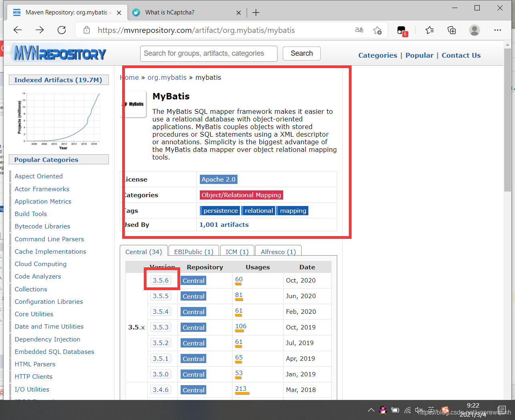This screenshot has width=515, height=420.
Task: Open the extension with red badge 6
Action: (402, 30)
